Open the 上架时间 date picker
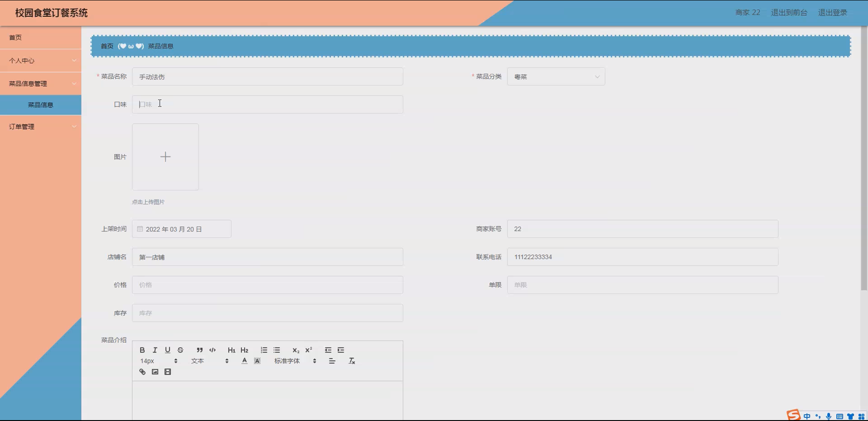 point(181,229)
